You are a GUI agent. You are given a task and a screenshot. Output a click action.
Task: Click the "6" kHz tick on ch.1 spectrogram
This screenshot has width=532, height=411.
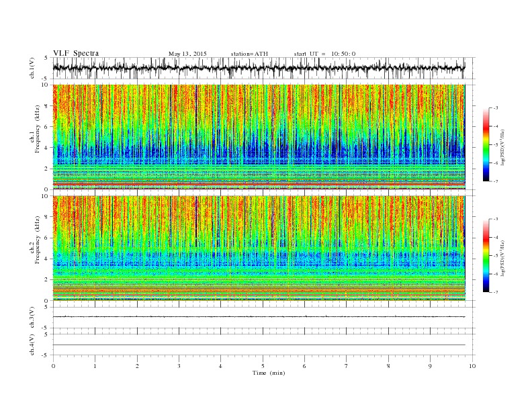coord(46,127)
